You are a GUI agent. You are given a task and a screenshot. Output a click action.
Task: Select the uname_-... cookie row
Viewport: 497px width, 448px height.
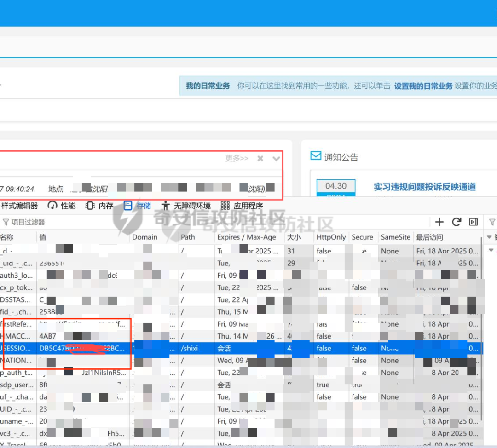(241, 421)
